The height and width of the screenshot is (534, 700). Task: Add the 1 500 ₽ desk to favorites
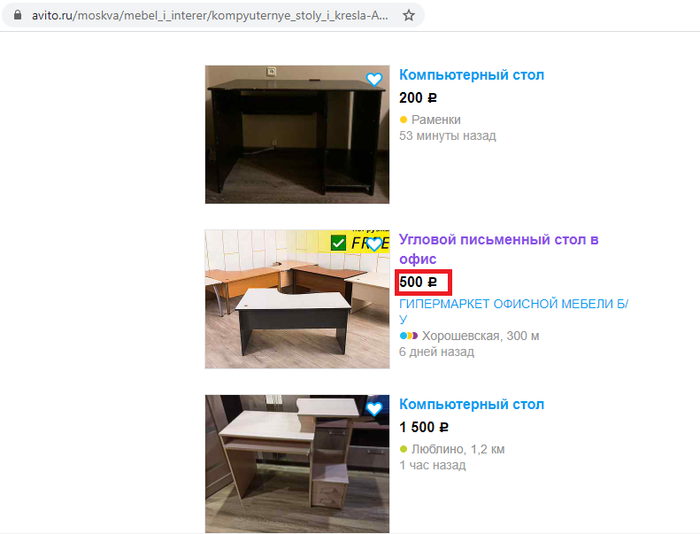coord(374,409)
